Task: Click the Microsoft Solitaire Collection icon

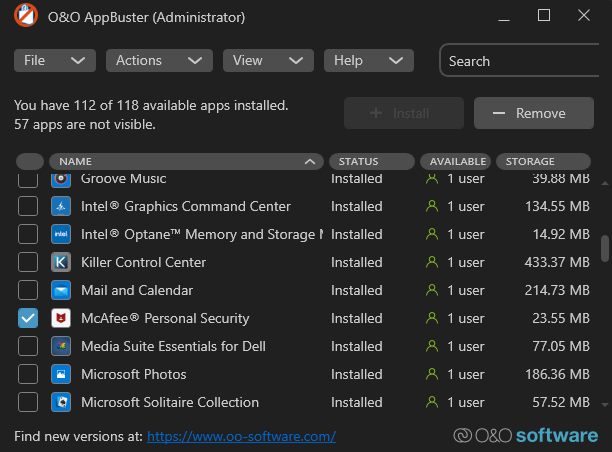Action: pyautogui.click(x=61, y=402)
